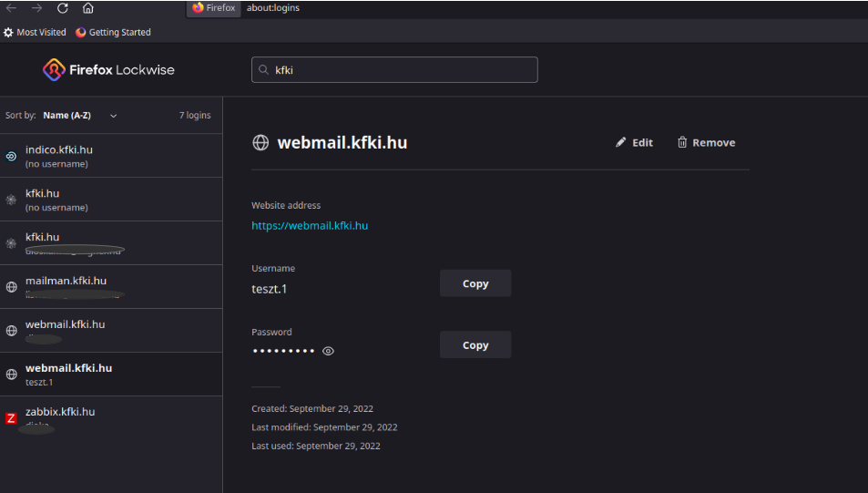Click the Last modified: September 29, 2022 text
Viewport: 868px width, 493px height.
(324, 427)
